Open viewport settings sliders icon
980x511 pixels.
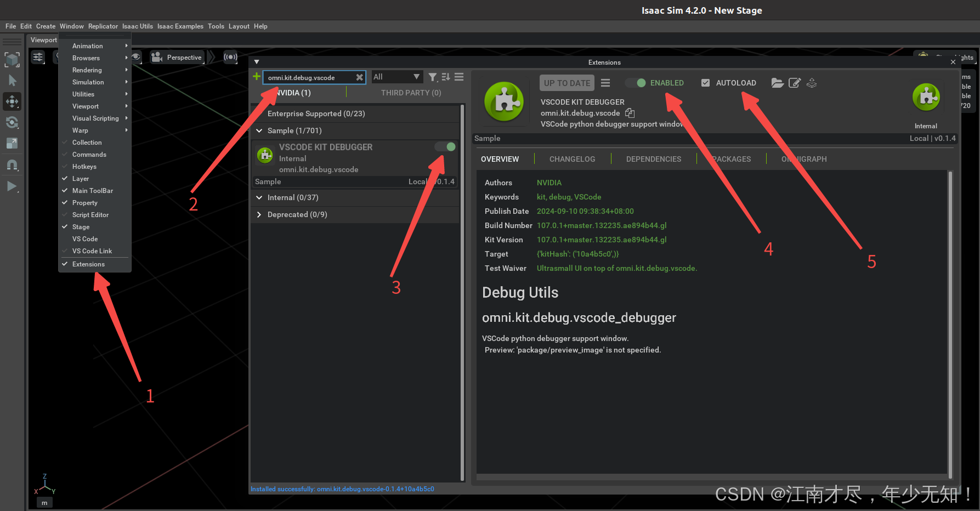point(38,57)
